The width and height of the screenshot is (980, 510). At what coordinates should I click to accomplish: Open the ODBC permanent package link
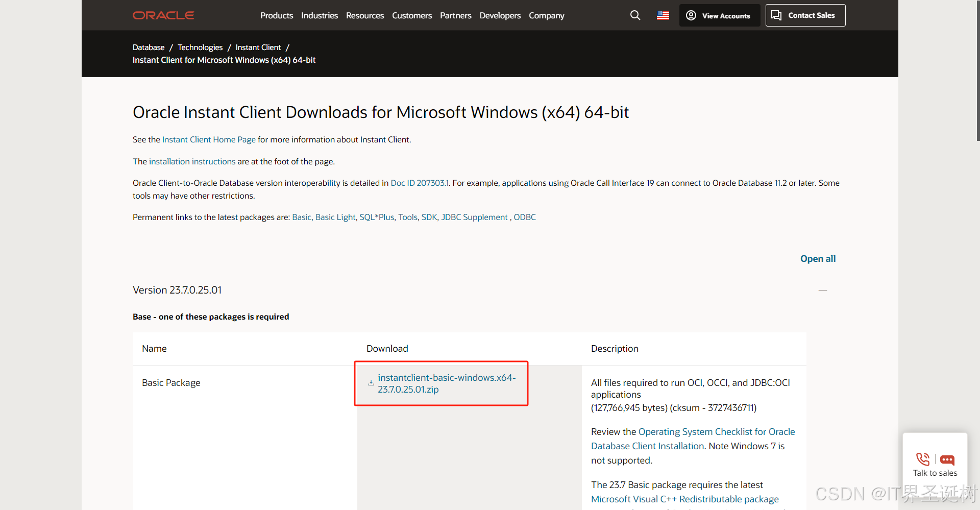pos(525,217)
